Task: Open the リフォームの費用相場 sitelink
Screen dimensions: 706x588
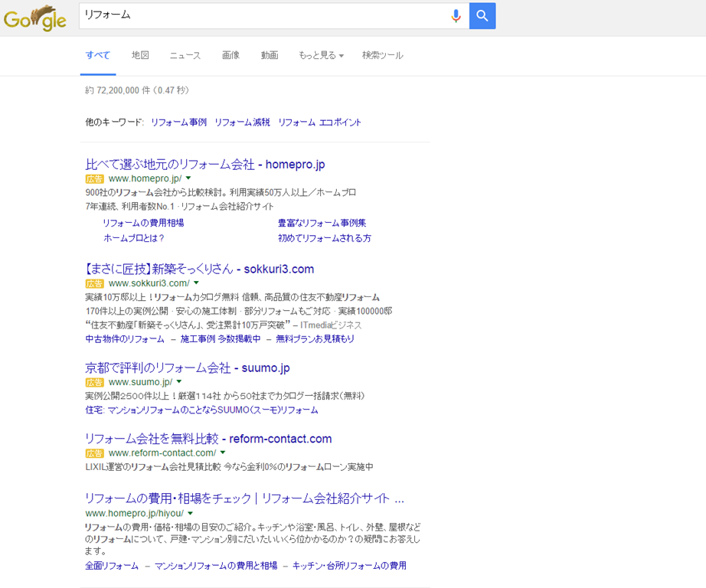Action: [x=143, y=223]
